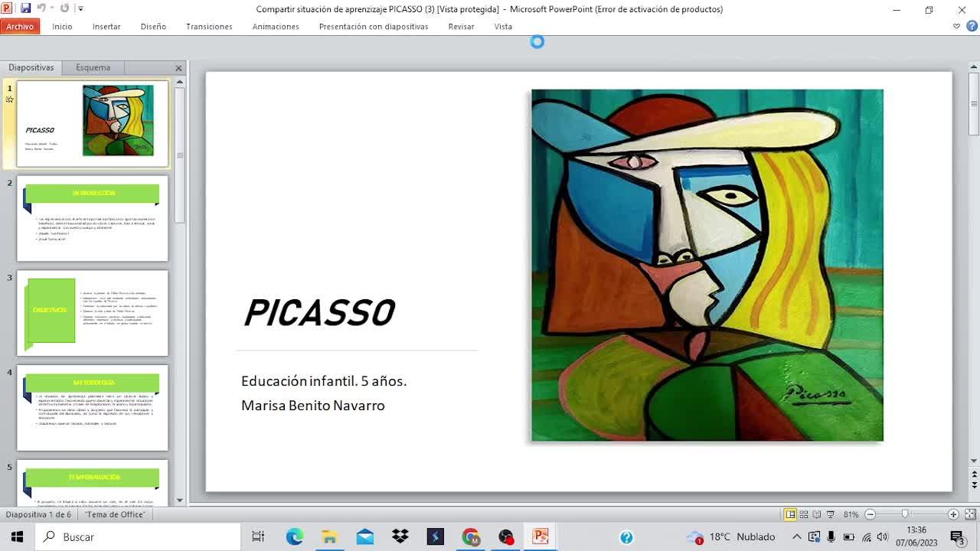This screenshot has width=980, height=551.
Task: Switch to the Revisar ribbon tab
Action: coord(462,26)
